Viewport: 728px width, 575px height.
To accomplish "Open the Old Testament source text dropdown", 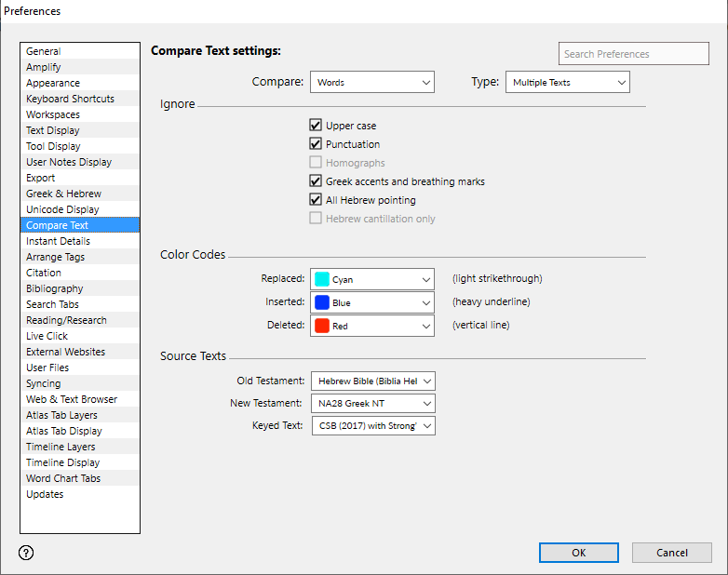I will click(x=371, y=381).
